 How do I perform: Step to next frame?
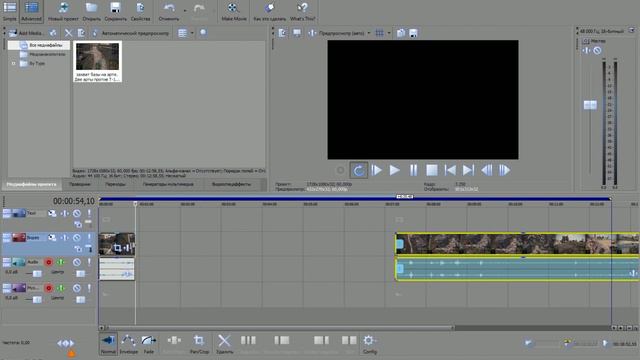pyautogui.click(x=504, y=170)
